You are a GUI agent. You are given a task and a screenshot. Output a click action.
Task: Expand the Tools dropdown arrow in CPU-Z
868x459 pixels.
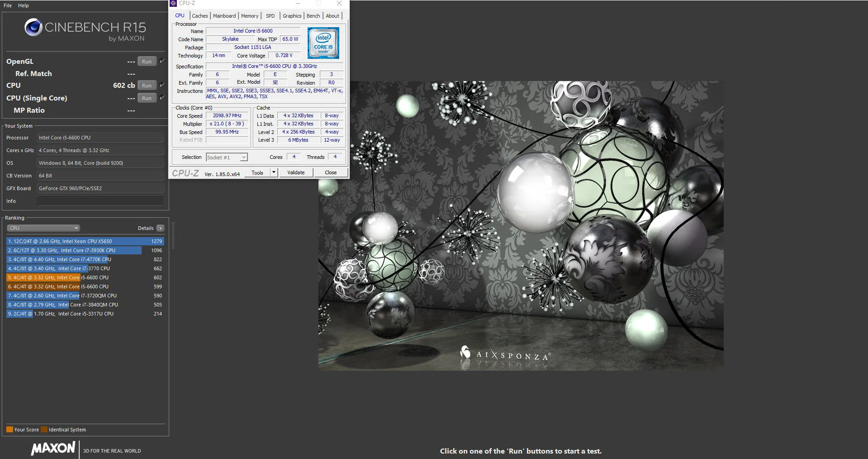(274, 172)
